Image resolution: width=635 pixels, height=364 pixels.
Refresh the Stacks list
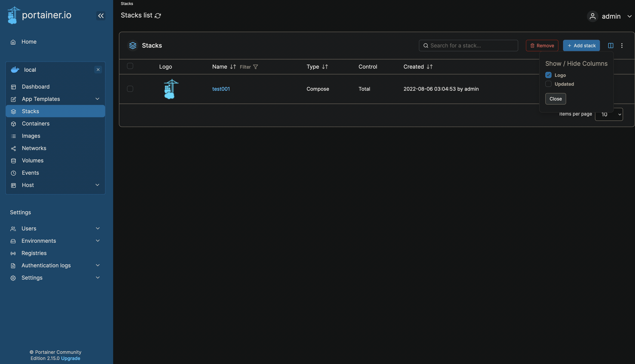click(158, 16)
